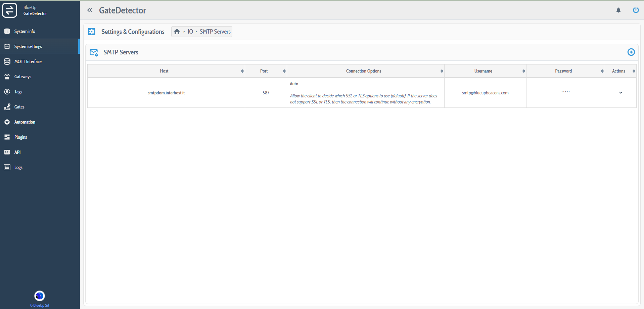The width and height of the screenshot is (644, 309).
Task: Open the IO breadcrumb item
Action: tap(190, 32)
